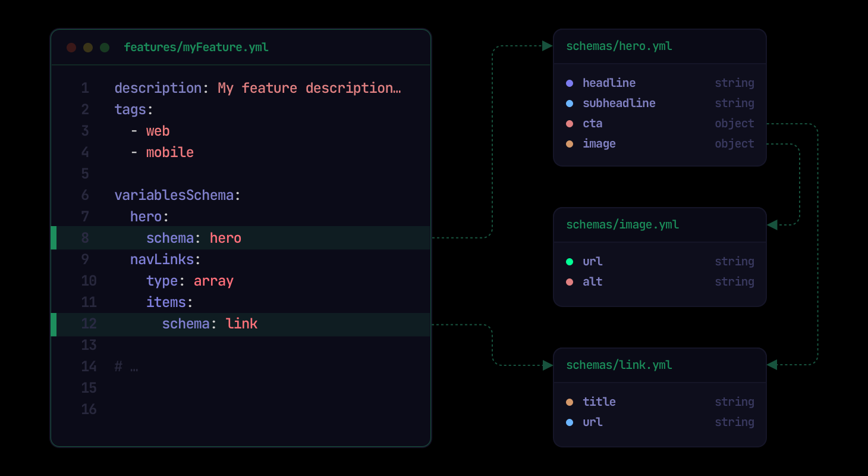868x476 pixels.
Task: Click the yellow window dot in editor title bar
Action: coord(88,48)
